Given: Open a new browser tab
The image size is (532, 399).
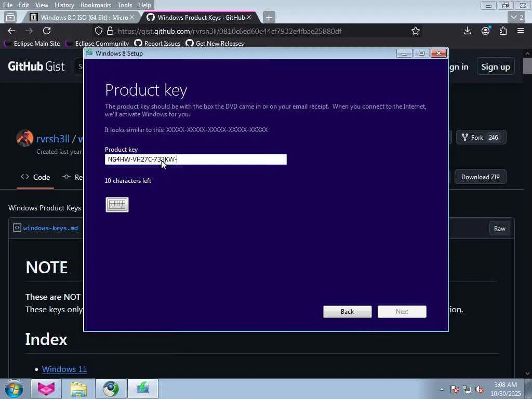Looking at the screenshot, I should (269, 17).
